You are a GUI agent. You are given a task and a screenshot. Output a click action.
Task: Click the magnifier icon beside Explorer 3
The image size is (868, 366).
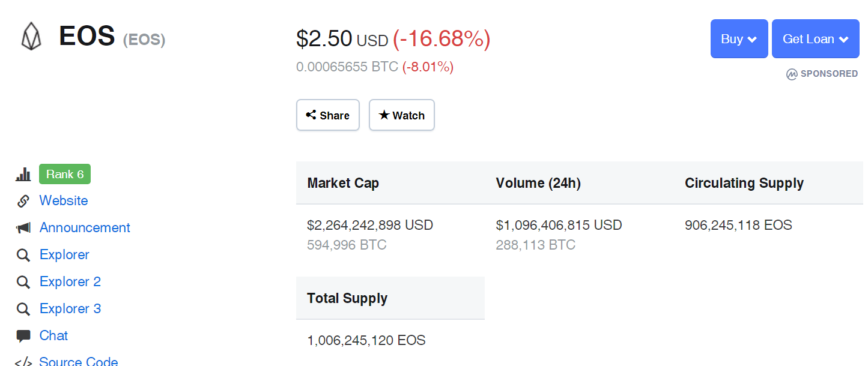(x=23, y=309)
